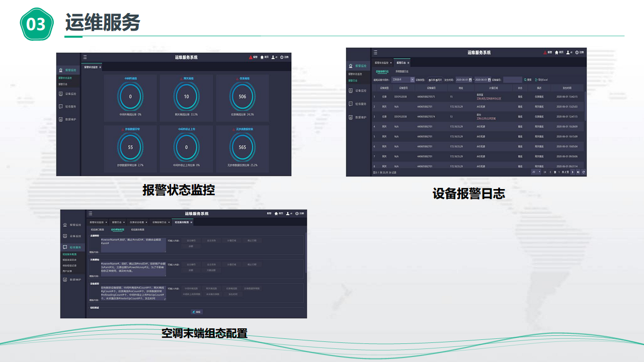This screenshot has width=644, height=362.
Task: Collapse 报警监控 sidebar group in alarm status window
Action: (68, 70)
